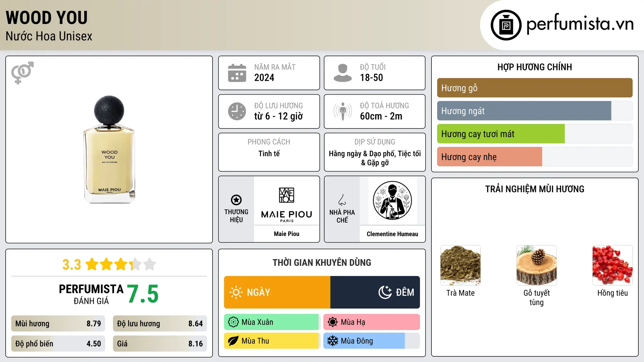Open the Clementine Humeau perfumer link
The height and width of the screenshot is (362, 644).
tap(392, 234)
